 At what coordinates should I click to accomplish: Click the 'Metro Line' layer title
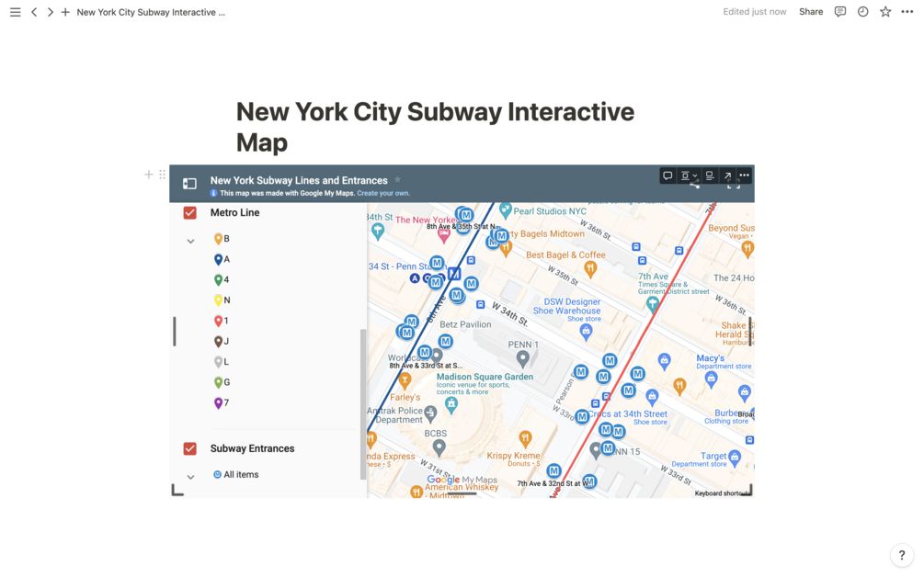(234, 212)
